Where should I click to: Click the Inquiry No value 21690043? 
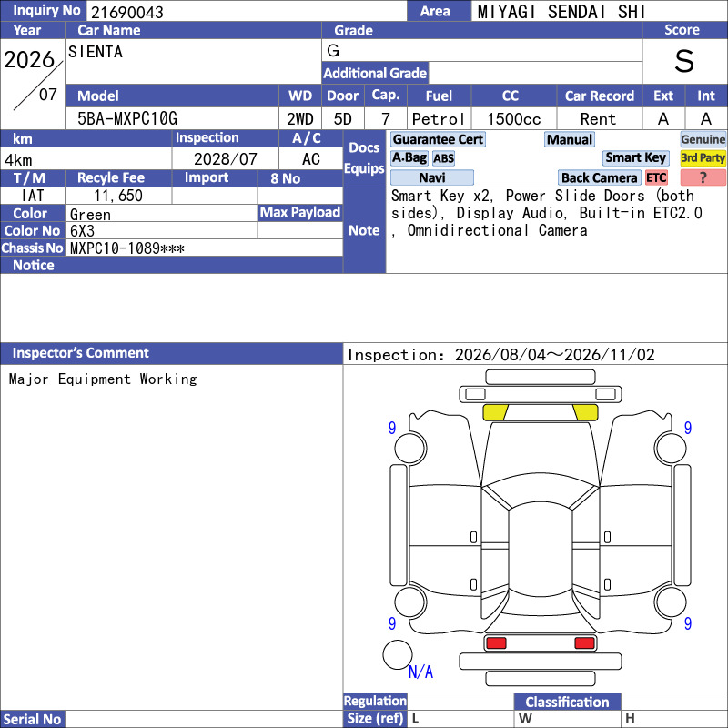(x=127, y=12)
